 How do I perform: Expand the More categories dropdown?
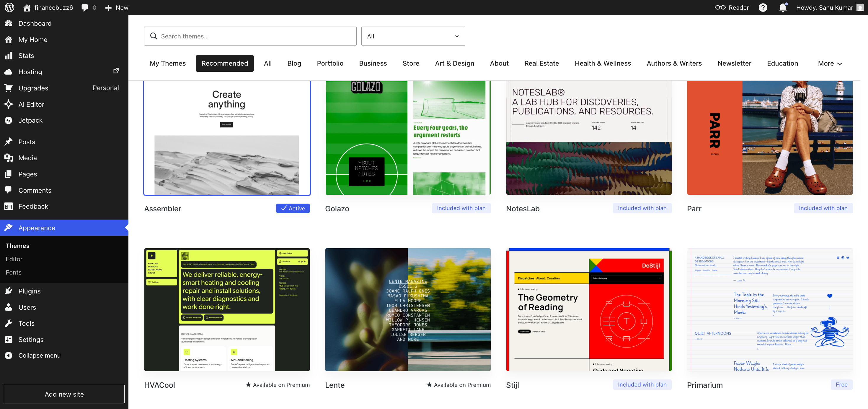830,64
